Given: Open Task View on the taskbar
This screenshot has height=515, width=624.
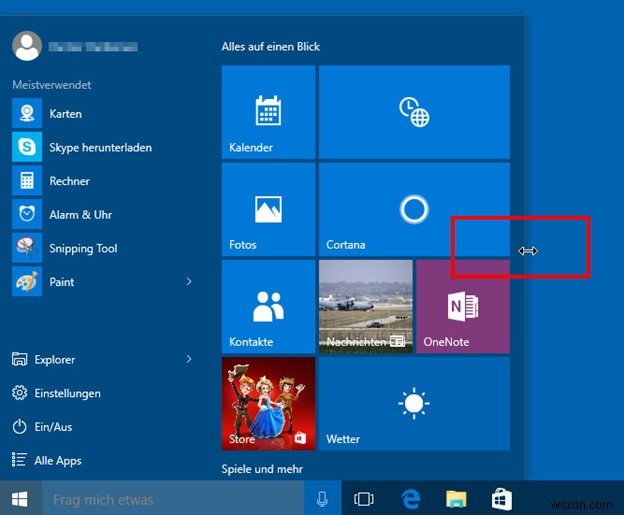Looking at the screenshot, I should [x=363, y=499].
